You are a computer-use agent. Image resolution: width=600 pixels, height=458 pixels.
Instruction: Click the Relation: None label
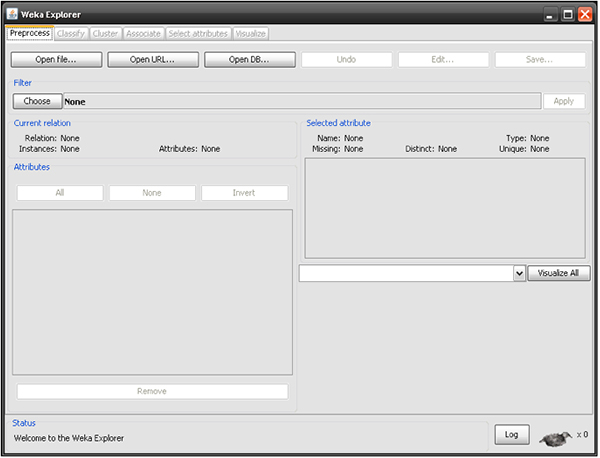tap(52, 138)
